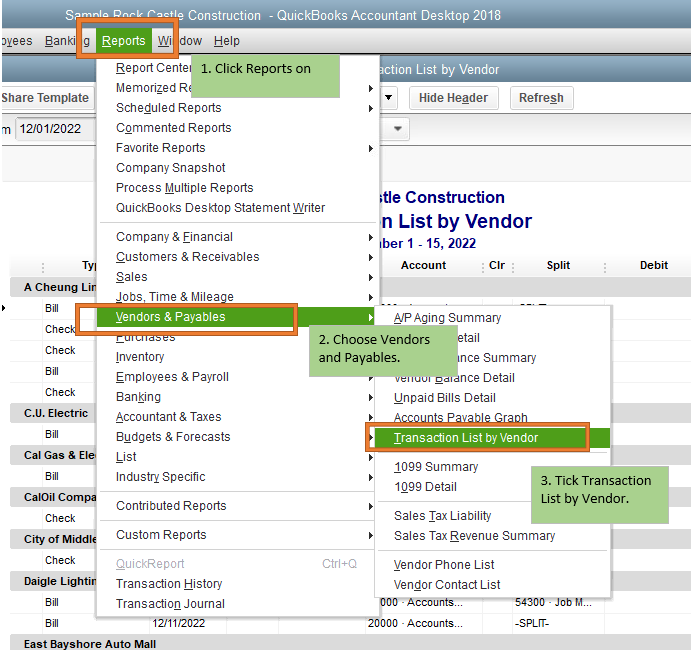Click the Account column header

point(423,265)
